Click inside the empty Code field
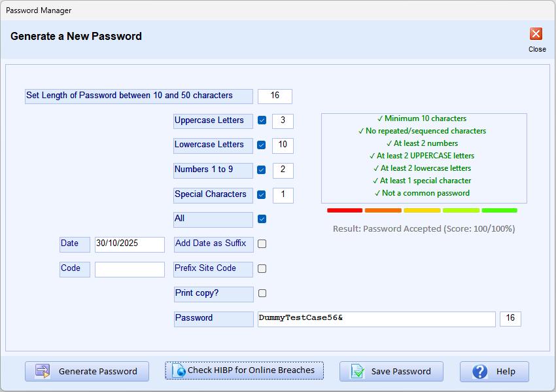This screenshot has width=556, height=392. [129, 269]
